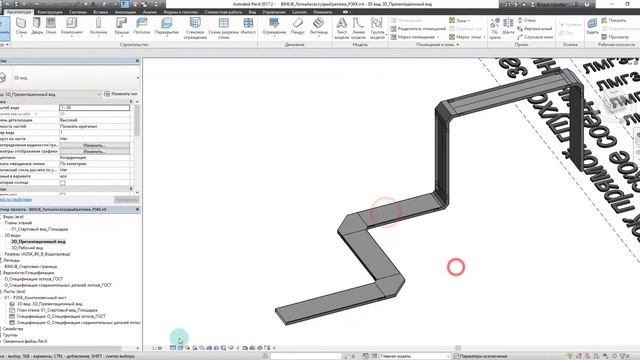Select the Вертикальный opening tool
Screen dimensions: 640x360
click(535, 29)
